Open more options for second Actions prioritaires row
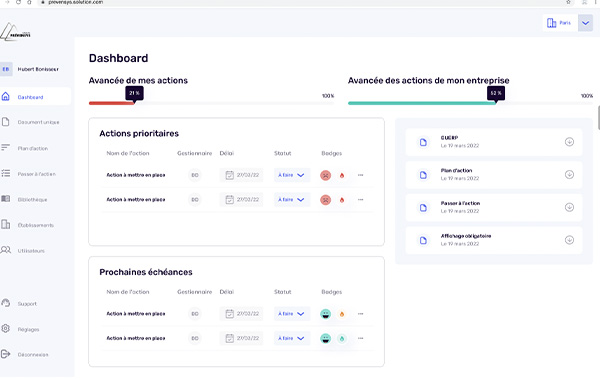Viewport: 600px width, 380px height. (360, 200)
